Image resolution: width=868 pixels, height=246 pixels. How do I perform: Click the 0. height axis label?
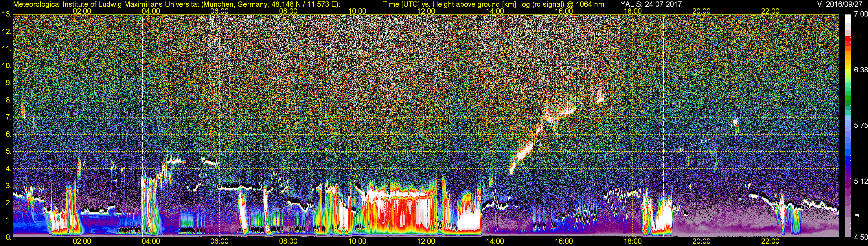point(8,238)
